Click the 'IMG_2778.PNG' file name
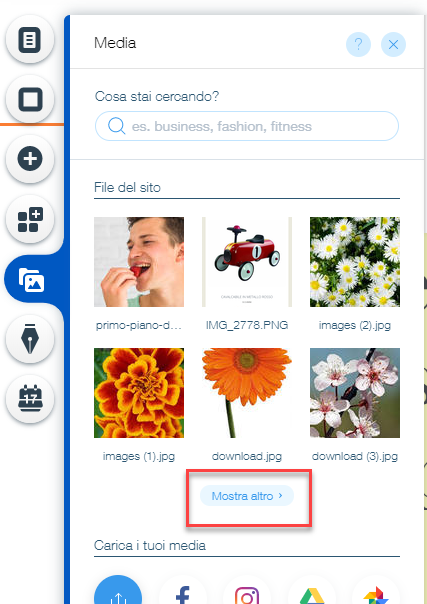 247,325
